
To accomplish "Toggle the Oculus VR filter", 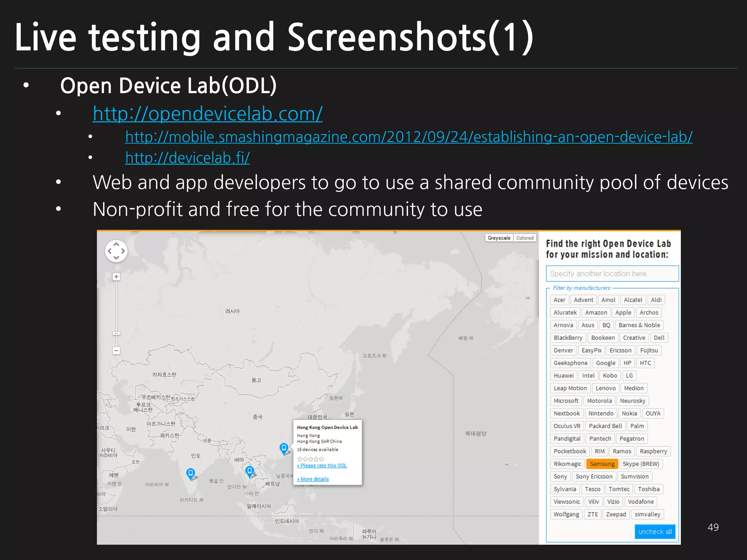I will (567, 426).
